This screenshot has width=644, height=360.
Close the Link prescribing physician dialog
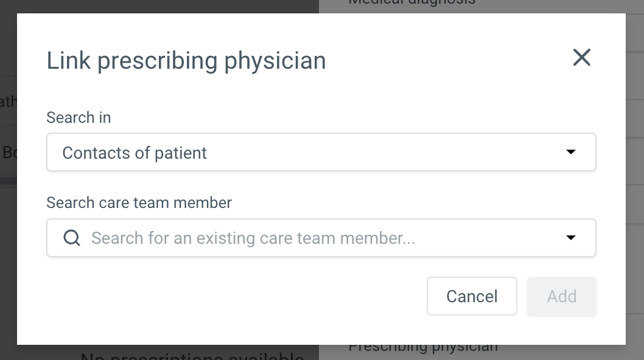[581, 58]
